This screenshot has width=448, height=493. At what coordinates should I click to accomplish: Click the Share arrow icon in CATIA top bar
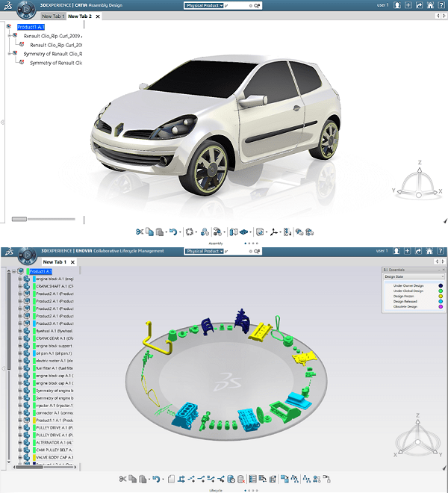pos(419,5)
